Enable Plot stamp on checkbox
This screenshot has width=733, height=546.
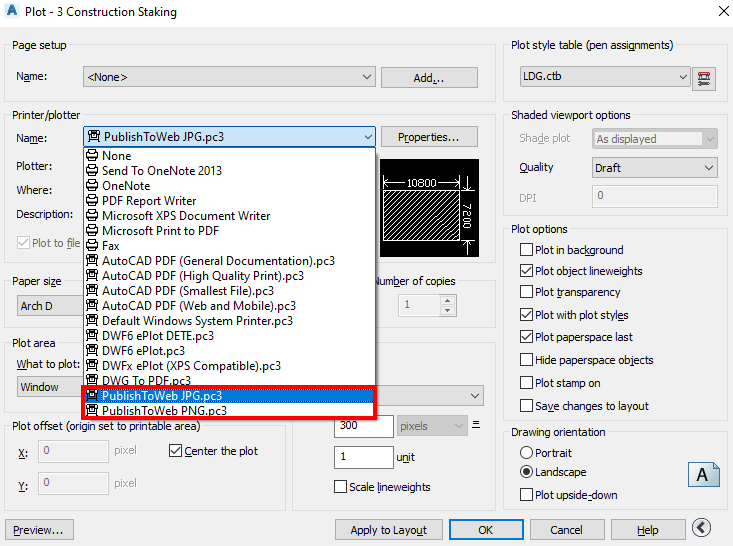(526, 383)
